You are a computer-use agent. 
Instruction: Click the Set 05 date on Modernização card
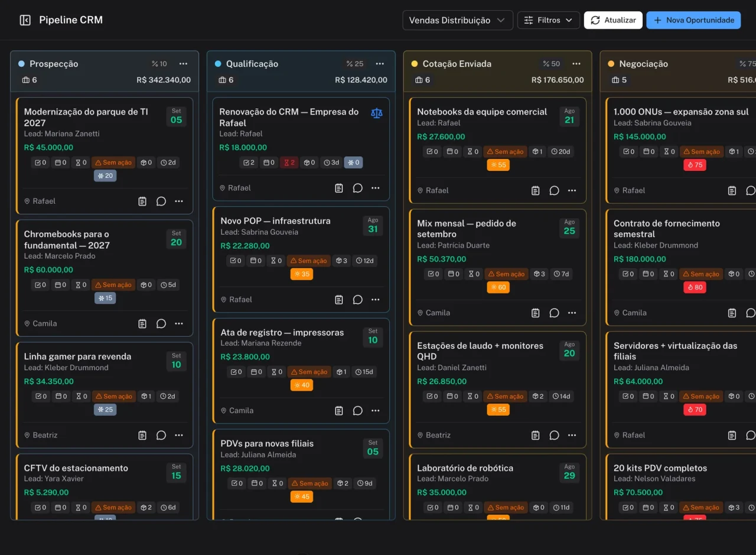(177, 116)
